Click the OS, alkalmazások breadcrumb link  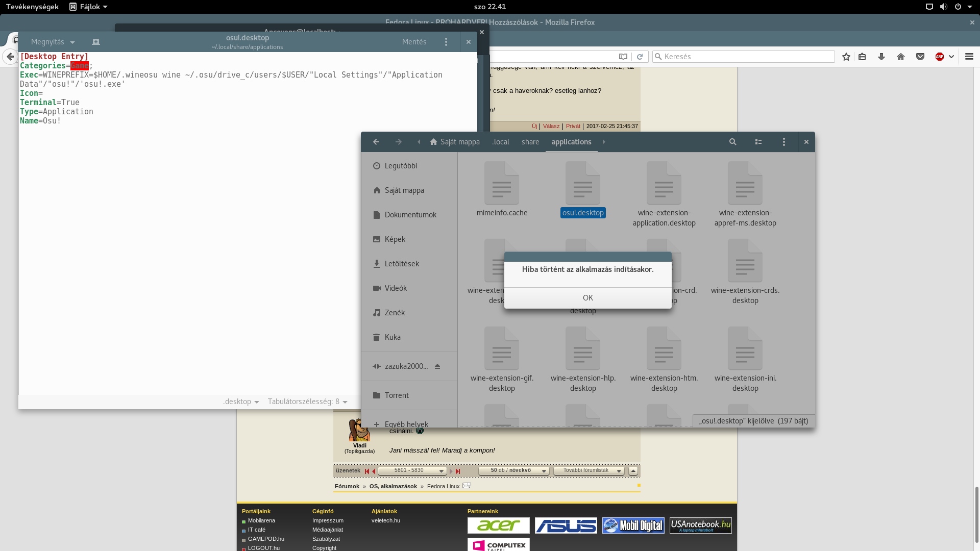coord(393,486)
